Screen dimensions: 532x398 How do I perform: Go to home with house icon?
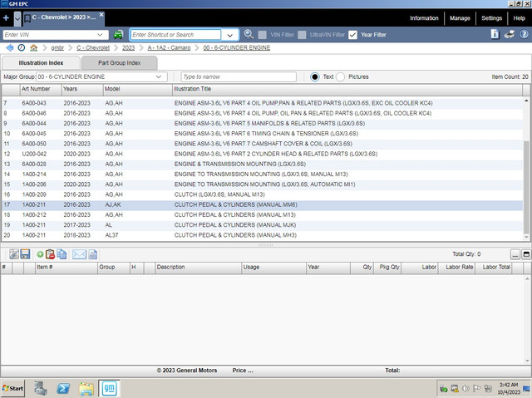coord(33,48)
